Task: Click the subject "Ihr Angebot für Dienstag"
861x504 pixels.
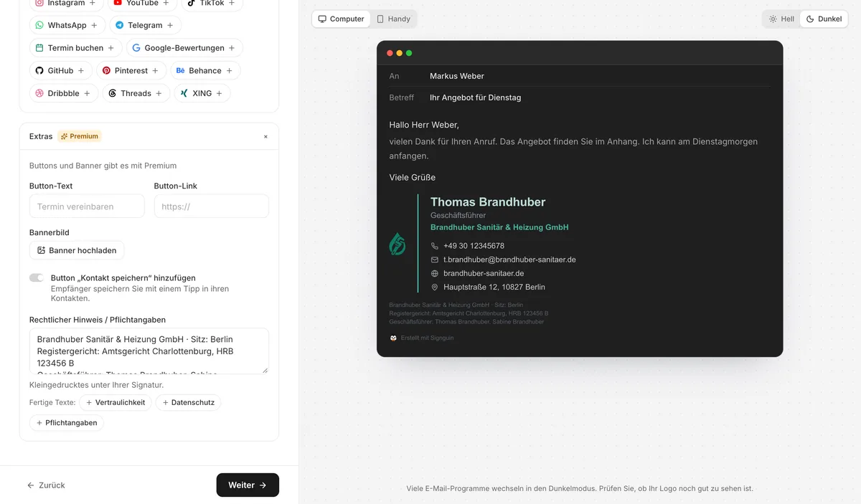Action: pyautogui.click(x=475, y=98)
